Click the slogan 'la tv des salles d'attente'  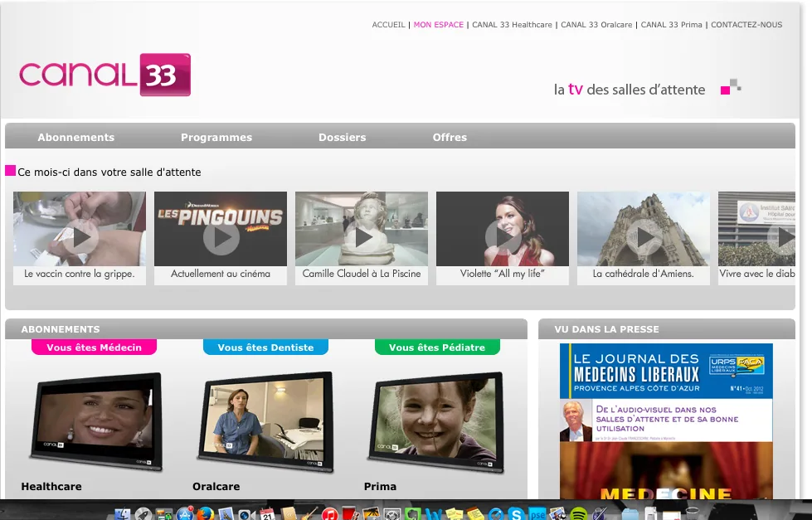tap(630, 89)
